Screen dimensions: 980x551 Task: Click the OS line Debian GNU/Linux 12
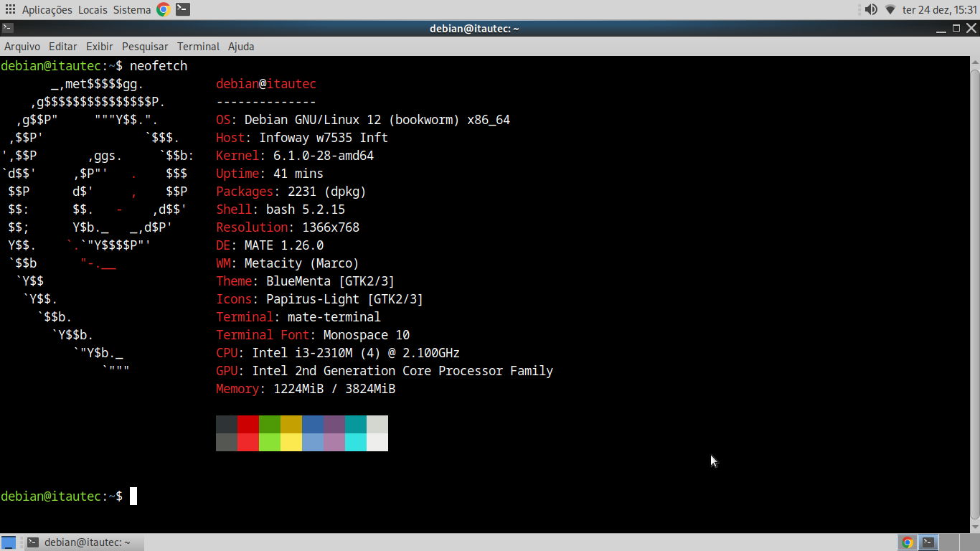coord(363,120)
